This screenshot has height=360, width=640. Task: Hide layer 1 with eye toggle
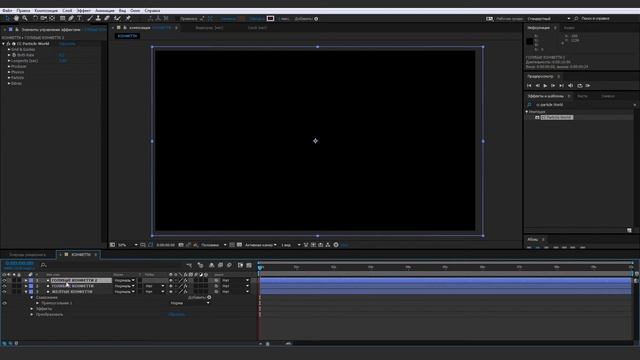[x=4, y=281]
